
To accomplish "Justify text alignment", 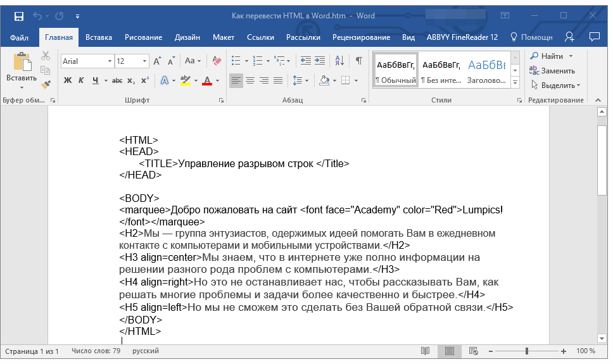I will pyautogui.click(x=278, y=80).
